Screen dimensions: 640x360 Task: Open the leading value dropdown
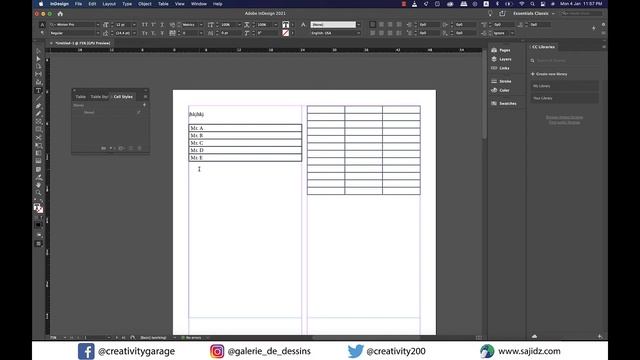pos(134,33)
